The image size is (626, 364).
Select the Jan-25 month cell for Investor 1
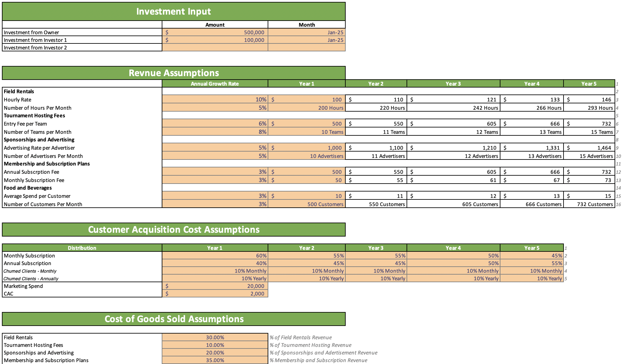(306, 40)
